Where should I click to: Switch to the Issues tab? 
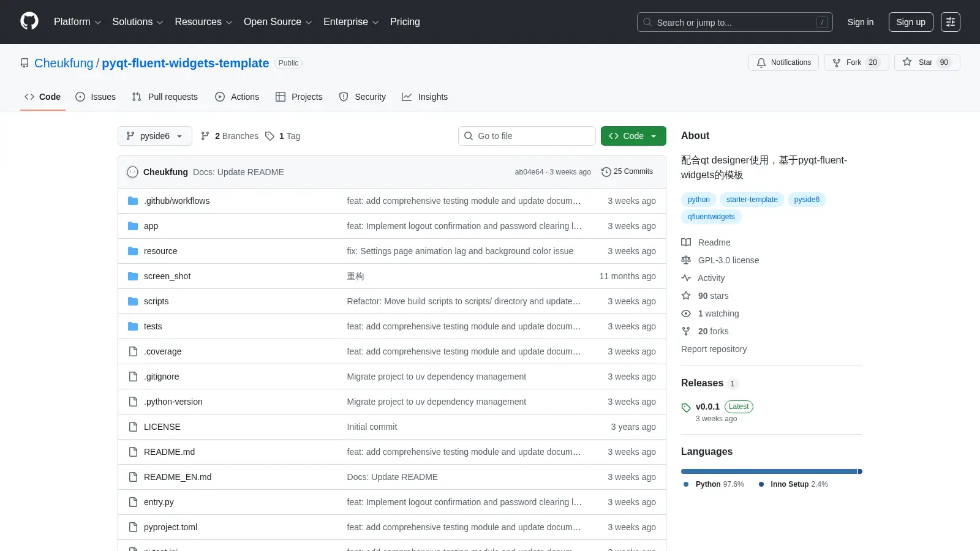(96, 97)
